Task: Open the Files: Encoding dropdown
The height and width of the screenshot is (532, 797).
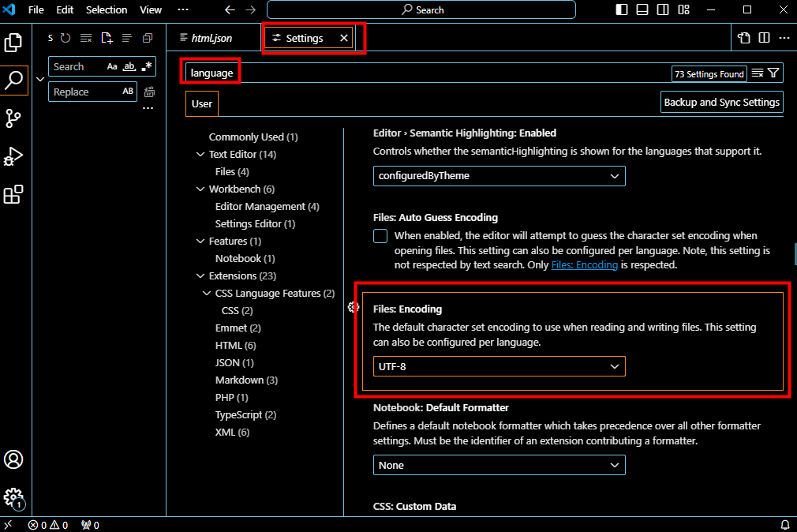Action: point(499,366)
